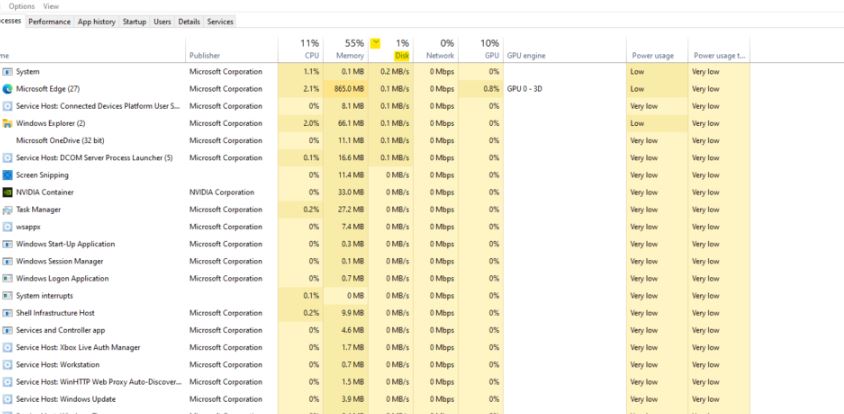This screenshot has width=844, height=414.
Task: Select the Microsoft Edge (27) process row
Action: (375, 89)
